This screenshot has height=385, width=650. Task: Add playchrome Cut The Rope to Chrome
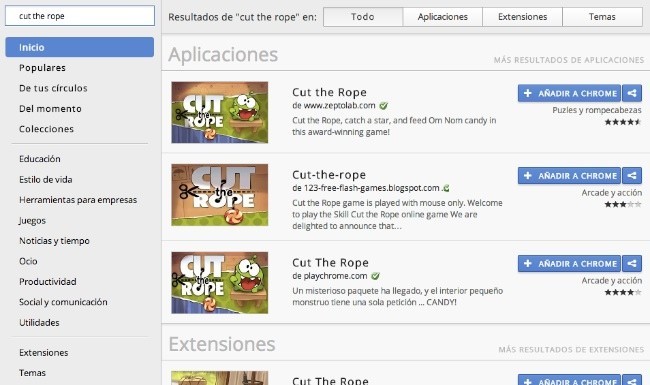[569, 264]
